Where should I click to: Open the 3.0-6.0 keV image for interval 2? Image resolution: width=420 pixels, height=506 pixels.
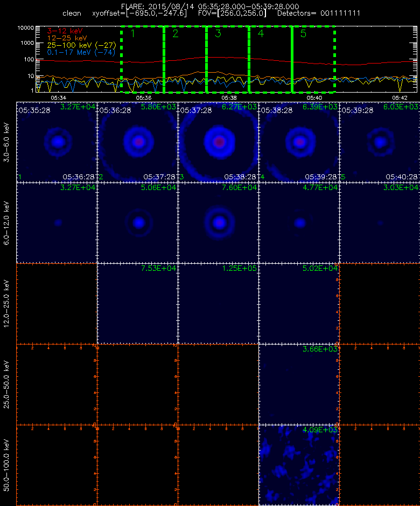(137, 142)
